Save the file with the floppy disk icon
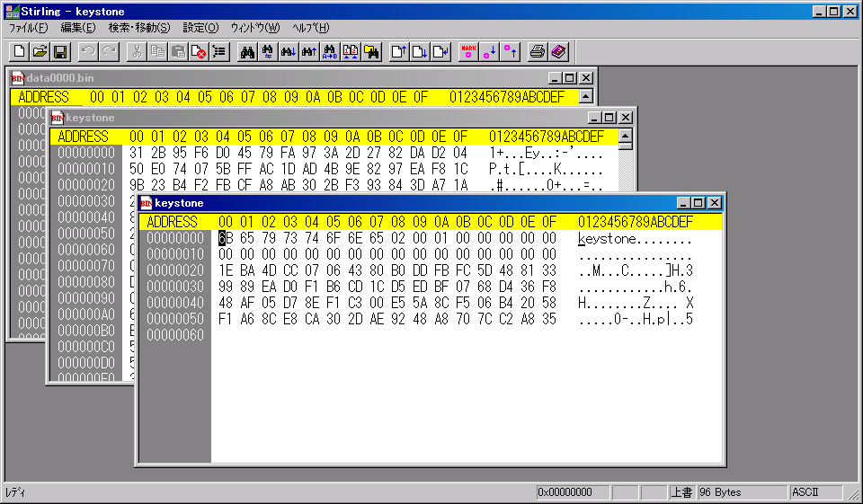863x504 pixels. click(x=60, y=52)
